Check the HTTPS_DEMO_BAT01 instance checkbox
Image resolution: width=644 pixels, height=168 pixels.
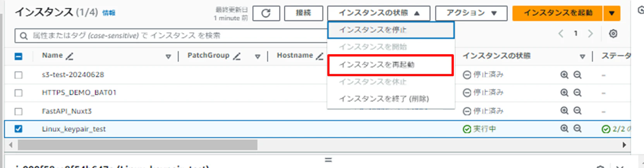[18, 93]
